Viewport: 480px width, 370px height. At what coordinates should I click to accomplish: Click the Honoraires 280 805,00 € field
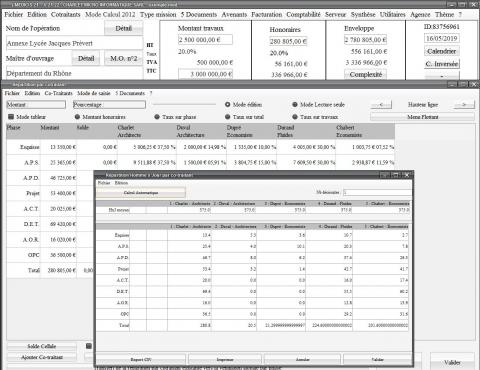tap(288, 41)
